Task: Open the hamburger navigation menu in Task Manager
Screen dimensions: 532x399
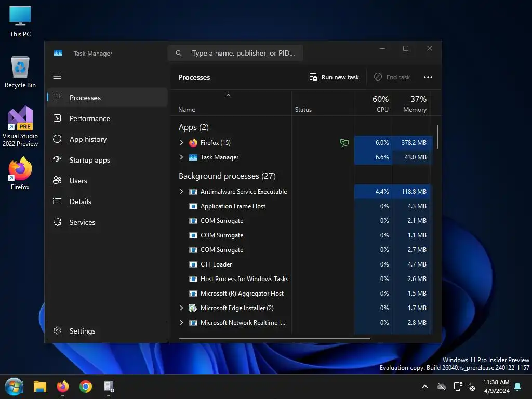Action: [x=57, y=76]
